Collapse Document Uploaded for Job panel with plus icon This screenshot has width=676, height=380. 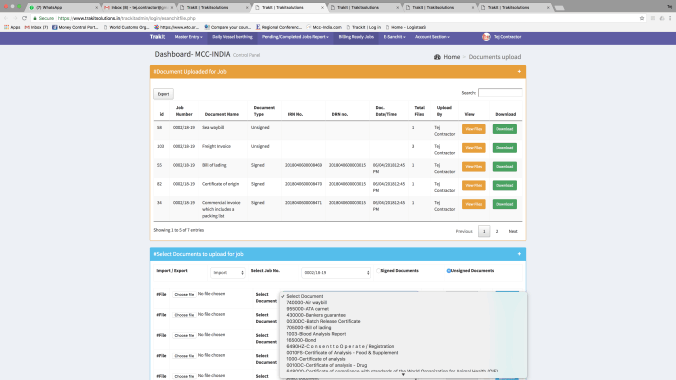(519, 72)
